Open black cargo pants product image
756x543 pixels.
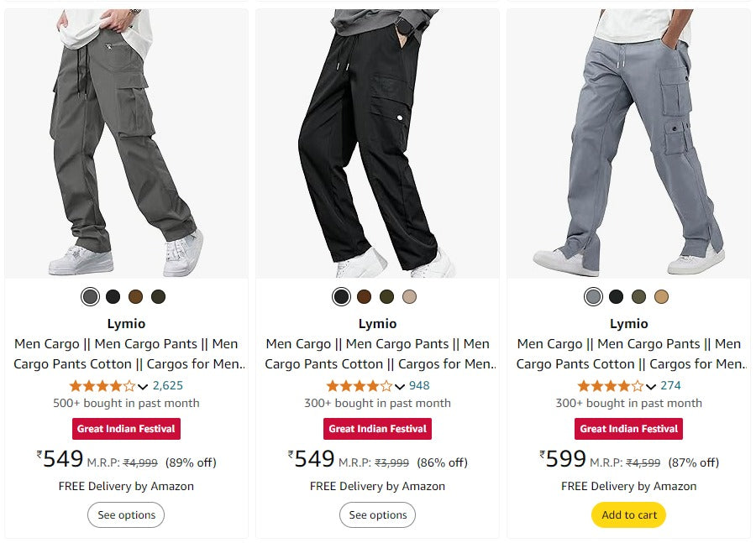point(377,143)
